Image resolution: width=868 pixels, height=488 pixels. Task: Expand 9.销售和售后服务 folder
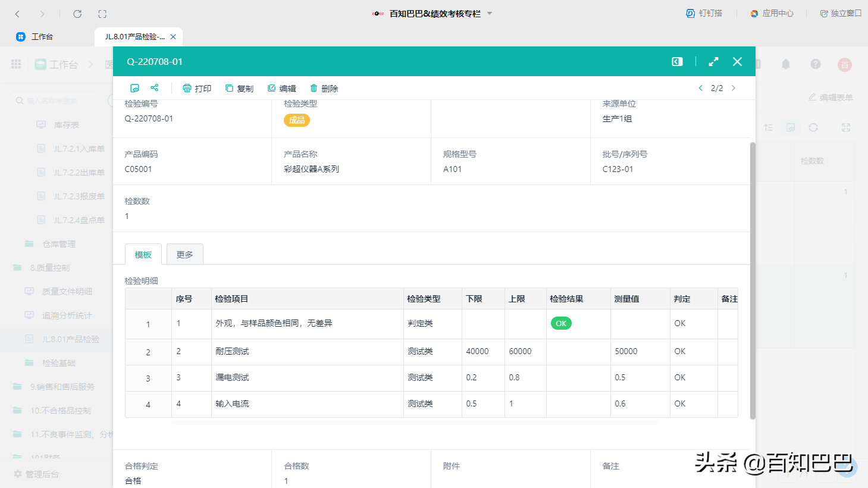(x=62, y=387)
